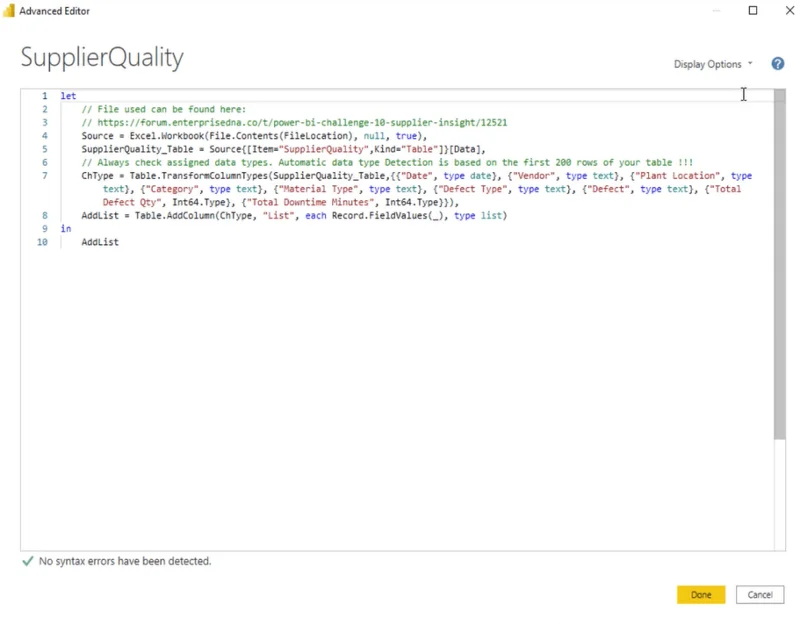
Task: Click 'Table.TransformColumnTypes' on line 7
Action: pos(198,176)
